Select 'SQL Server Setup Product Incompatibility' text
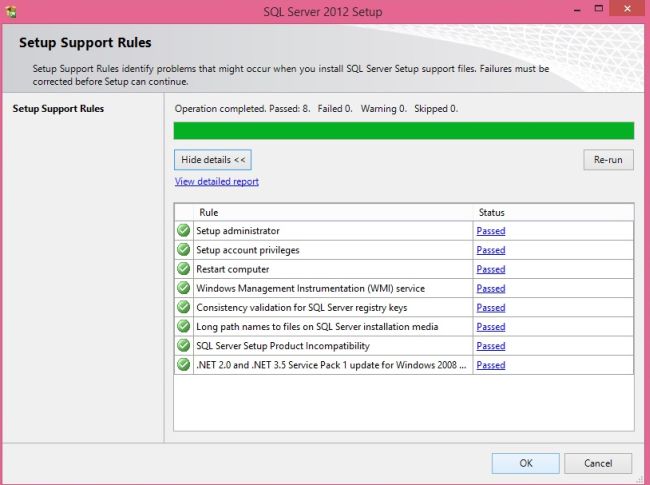Image resolution: width=650 pixels, height=485 pixels. (x=283, y=346)
